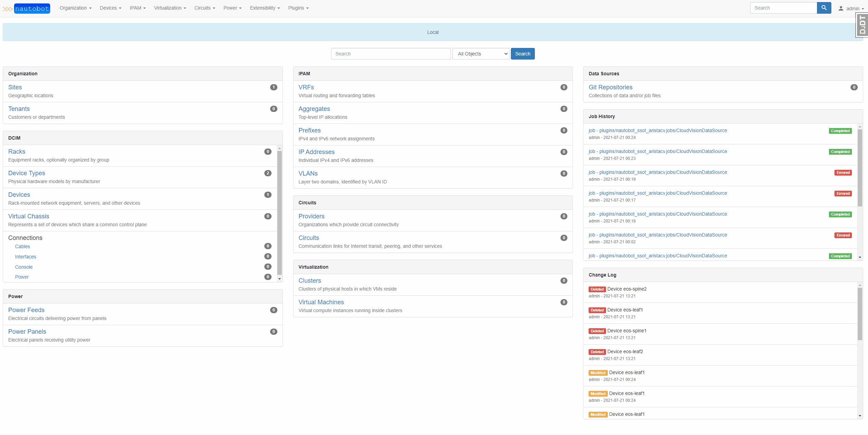Screen dimensions: 868x435
Task: Click the DCIM panel scrollbar
Action: [x=279, y=212]
